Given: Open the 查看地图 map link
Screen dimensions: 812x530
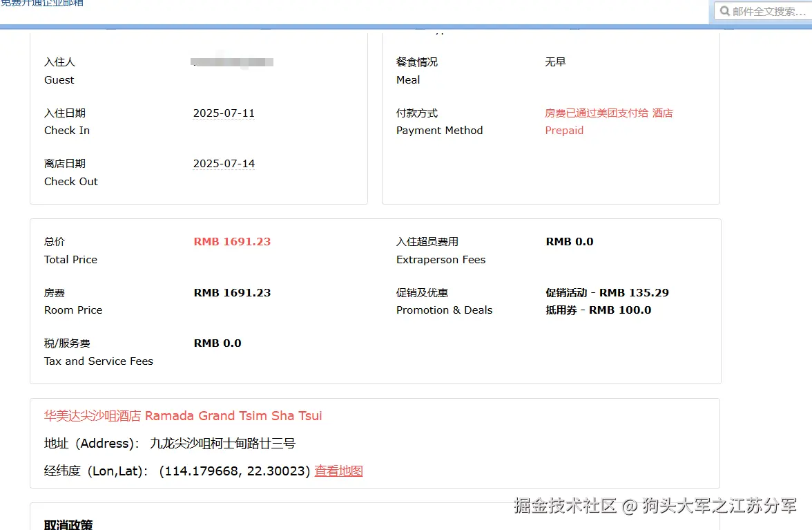Looking at the screenshot, I should 338,471.
